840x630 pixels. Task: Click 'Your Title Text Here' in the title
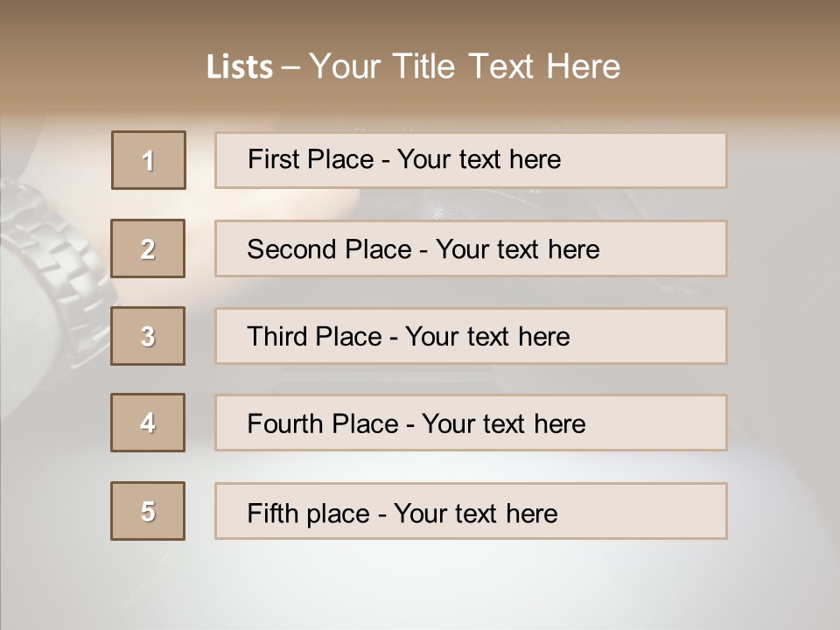(x=465, y=66)
